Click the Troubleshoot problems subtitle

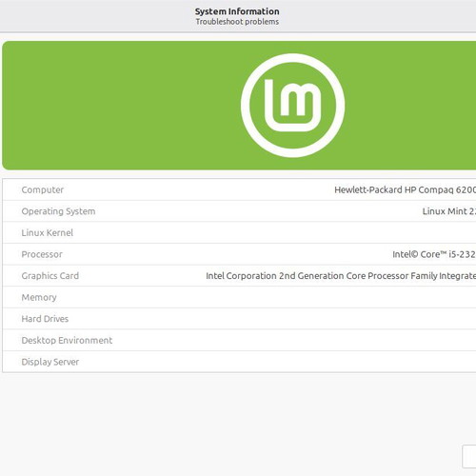(x=237, y=22)
